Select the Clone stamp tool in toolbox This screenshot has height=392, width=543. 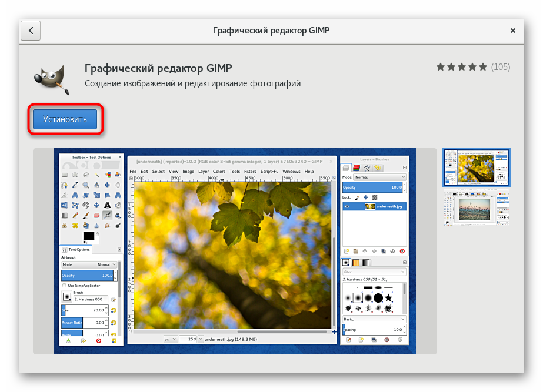point(64,225)
